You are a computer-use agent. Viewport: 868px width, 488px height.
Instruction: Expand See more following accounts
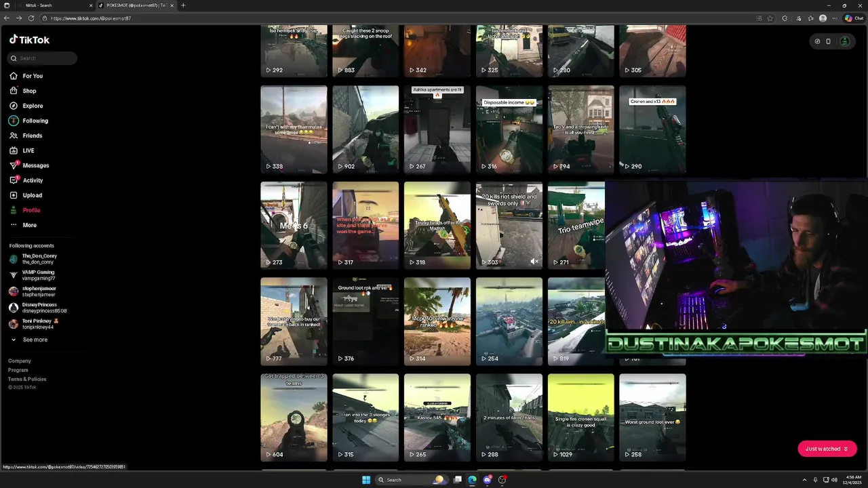click(x=28, y=340)
